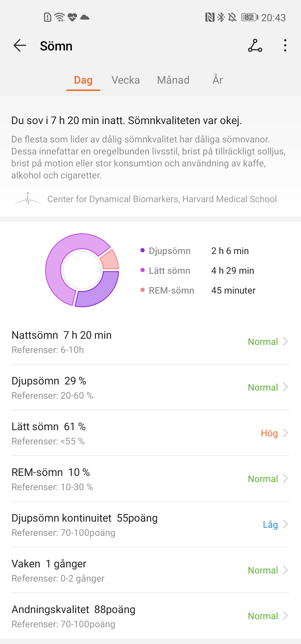Open the Andningskvalitet 88poäng row
The height and width of the screenshot is (644, 301).
151,616
